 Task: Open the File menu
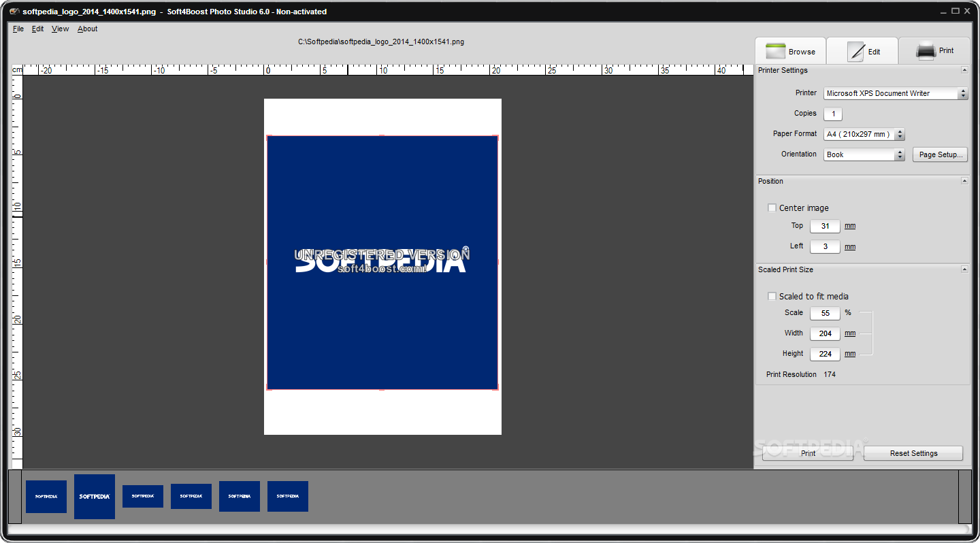(18, 29)
